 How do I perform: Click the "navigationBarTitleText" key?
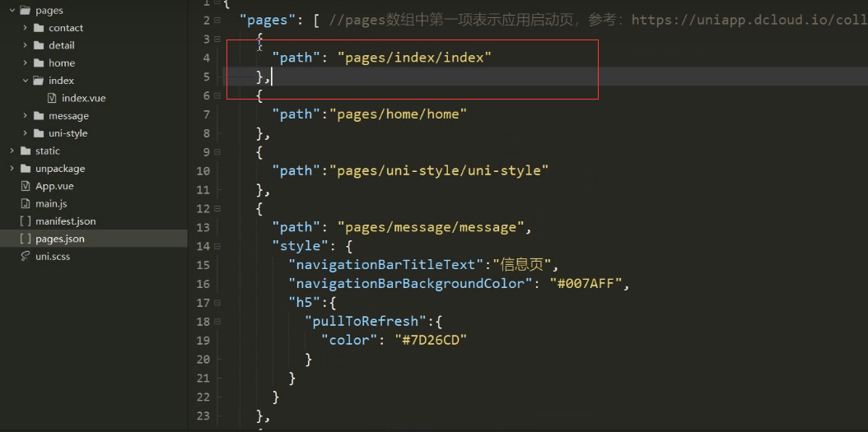[x=386, y=265]
